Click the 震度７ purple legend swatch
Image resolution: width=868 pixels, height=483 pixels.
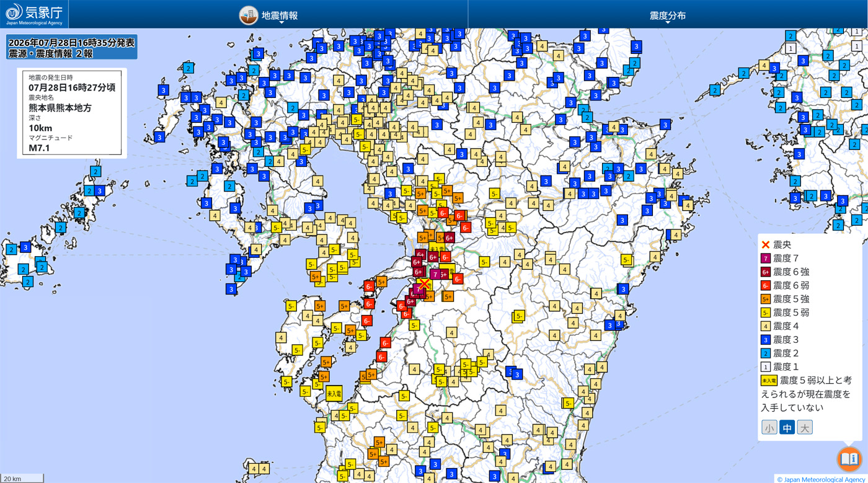(x=766, y=259)
